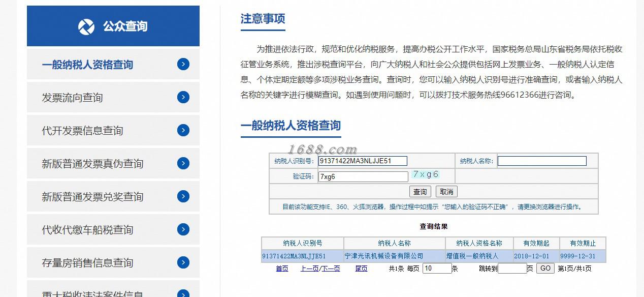Click 有效期止 column header
This screenshot has width=644, height=297.
(x=583, y=243)
